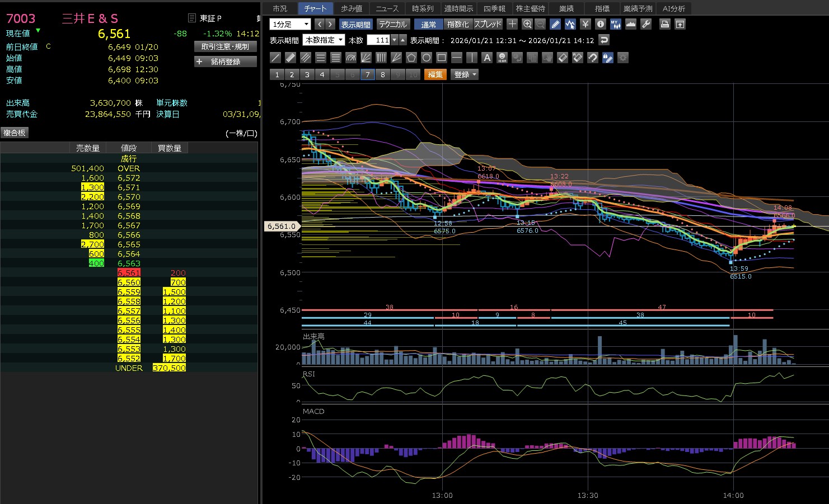The width and height of the screenshot is (829, 504).
Task: Toggle the 表示期間 button on toolbar
Action: 355,24
